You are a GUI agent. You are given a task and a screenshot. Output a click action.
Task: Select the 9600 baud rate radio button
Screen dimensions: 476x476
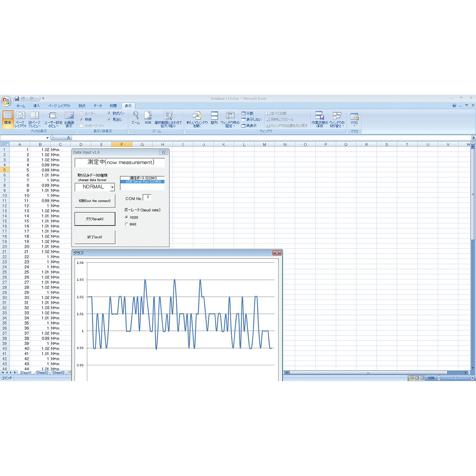tap(127, 224)
